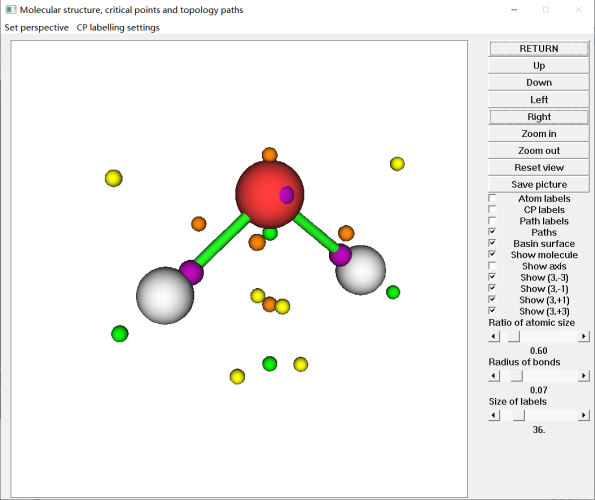Toggle Show (3,-1) critical points
This screenshot has height=500, width=595.
492,288
